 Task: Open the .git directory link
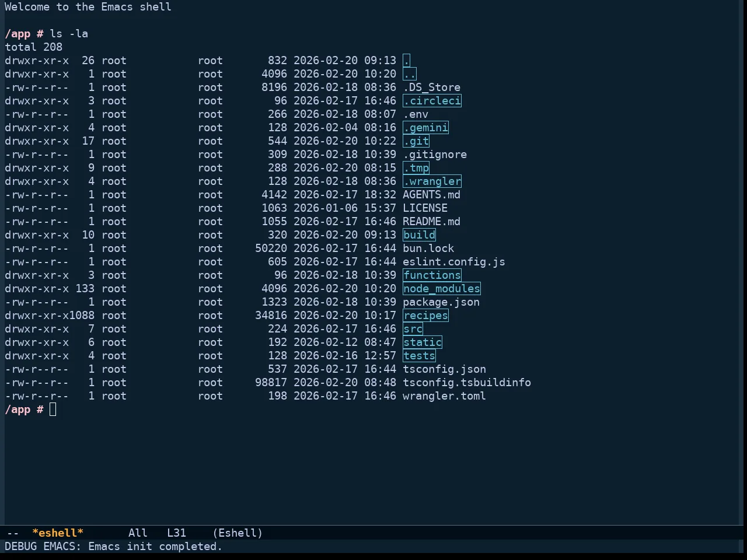point(416,141)
